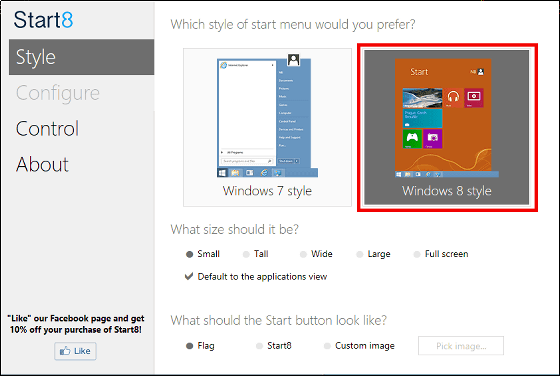The height and width of the screenshot is (376, 560).
Task: Toggle Default to the applications view checkbox
Action: (x=256, y=277)
